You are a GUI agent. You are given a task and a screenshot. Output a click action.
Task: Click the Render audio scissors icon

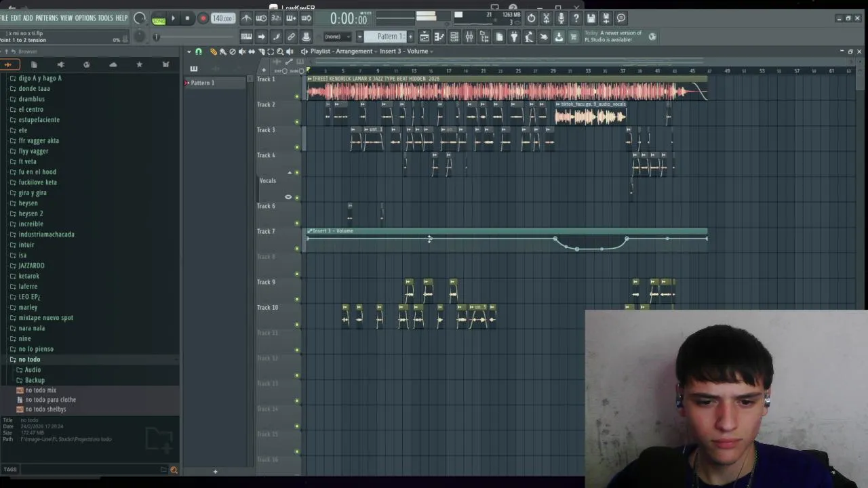click(x=546, y=18)
